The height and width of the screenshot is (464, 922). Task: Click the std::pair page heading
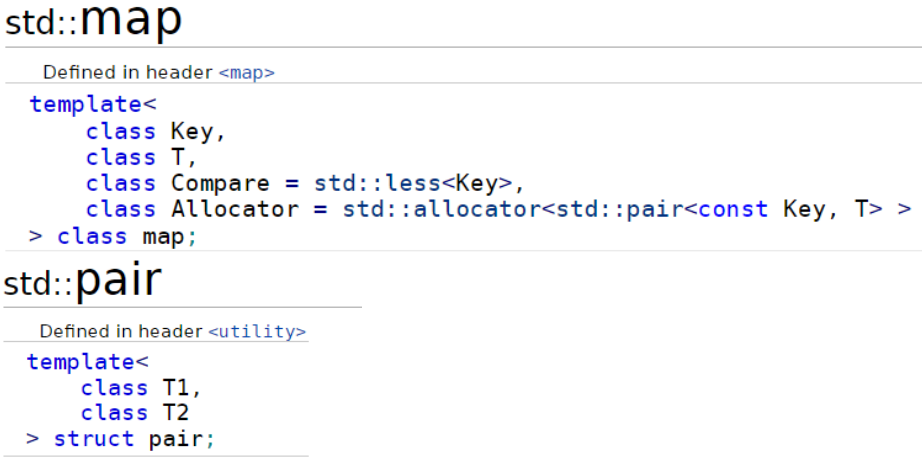point(82,280)
